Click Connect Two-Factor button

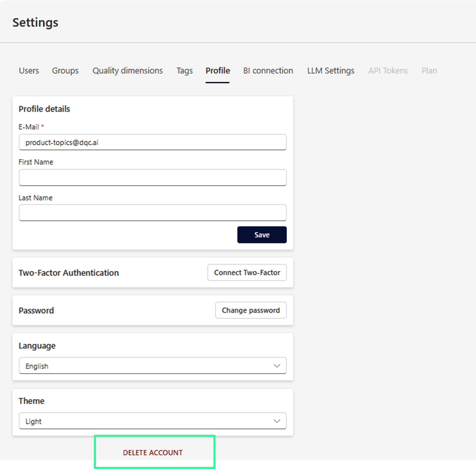247,272
